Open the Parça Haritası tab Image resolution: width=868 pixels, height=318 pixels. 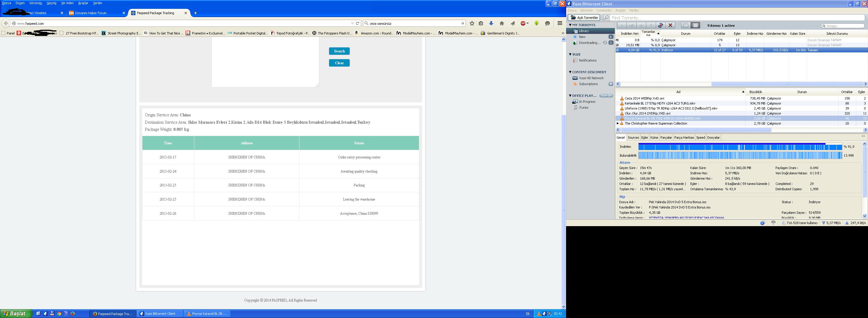coord(684,138)
